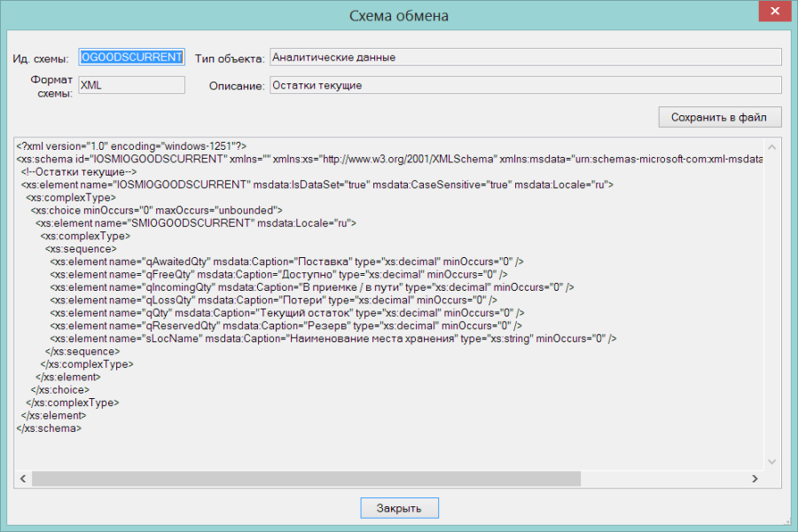Click the horizontal scrollbar left arrow
The image size is (798, 532).
(x=23, y=479)
